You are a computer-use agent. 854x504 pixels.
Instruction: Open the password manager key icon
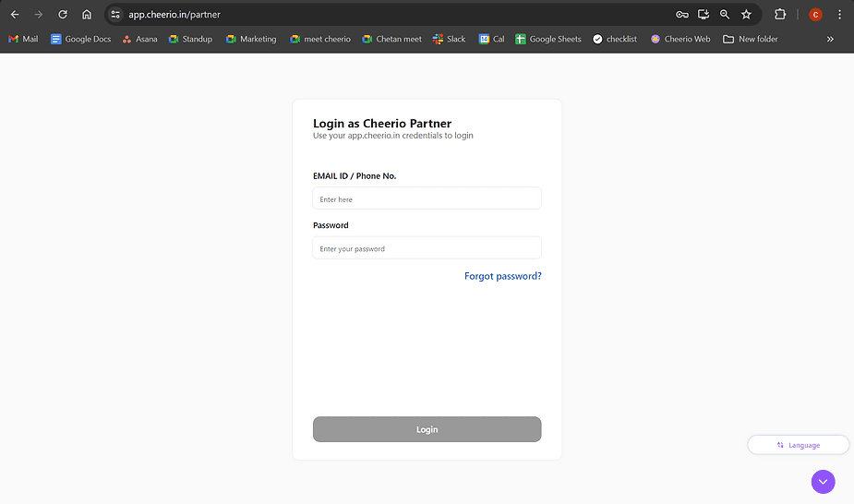(x=682, y=15)
